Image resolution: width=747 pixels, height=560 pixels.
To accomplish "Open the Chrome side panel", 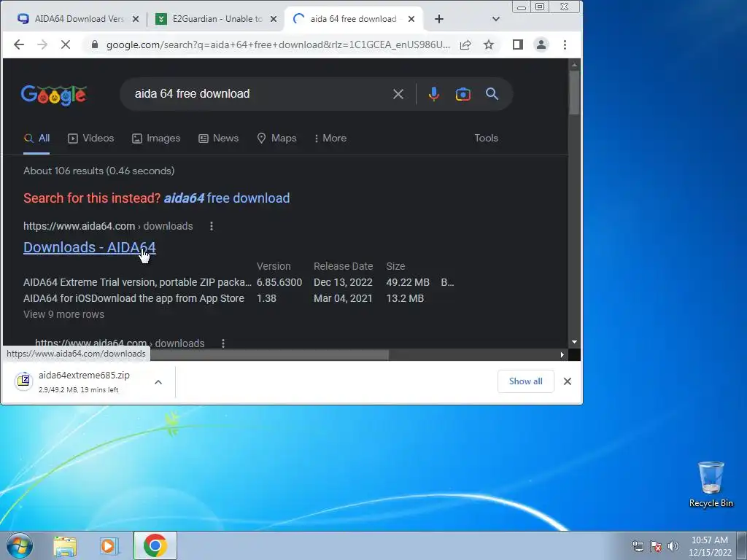I will click(518, 44).
